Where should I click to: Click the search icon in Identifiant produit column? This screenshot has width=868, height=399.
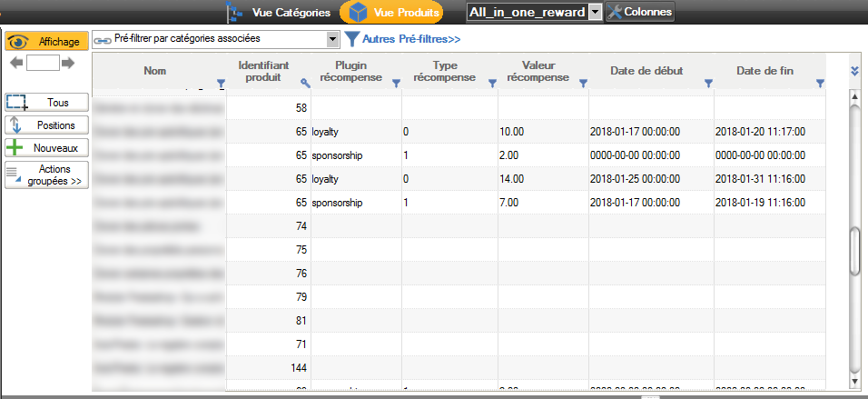305,84
